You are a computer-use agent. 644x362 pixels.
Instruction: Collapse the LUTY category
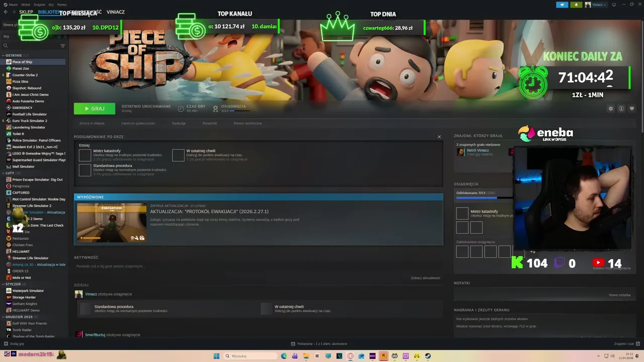tap(4, 173)
